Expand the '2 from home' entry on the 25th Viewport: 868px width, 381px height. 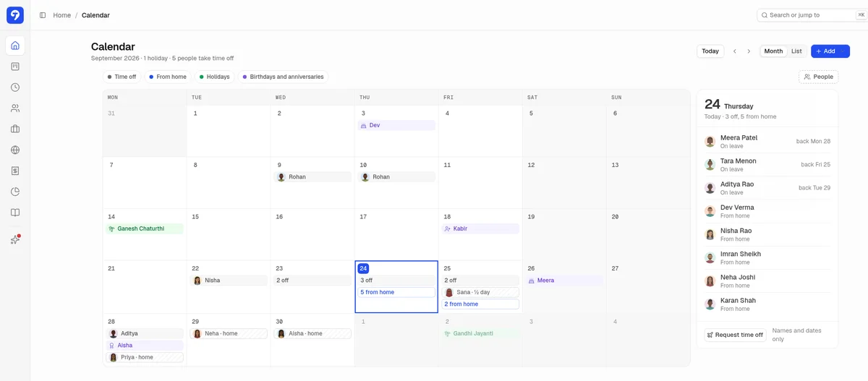[480, 304]
